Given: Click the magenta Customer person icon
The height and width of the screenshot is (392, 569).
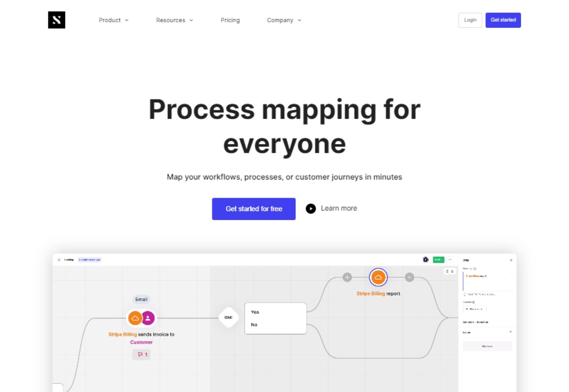Looking at the screenshot, I should (148, 318).
